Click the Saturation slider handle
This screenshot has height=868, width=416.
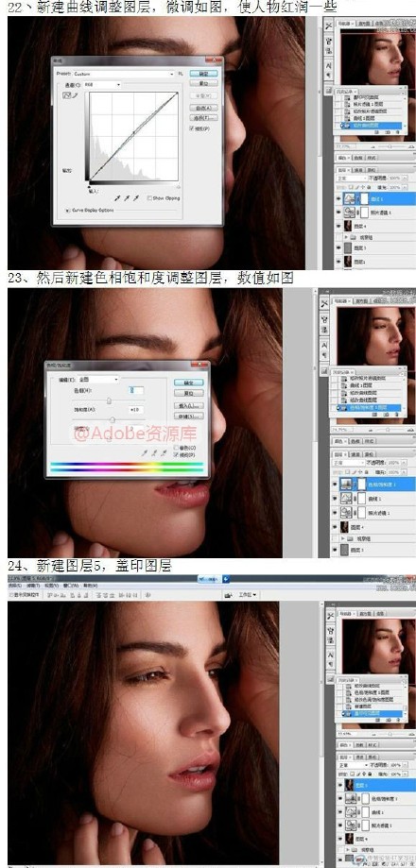point(113,419)
